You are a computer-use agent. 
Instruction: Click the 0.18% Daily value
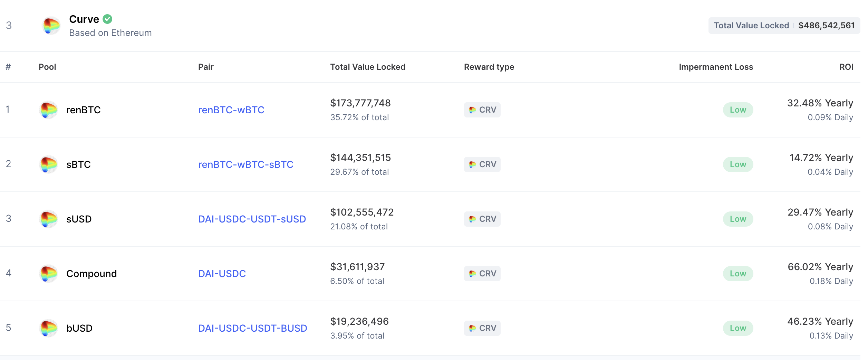[x=831, y=281]
